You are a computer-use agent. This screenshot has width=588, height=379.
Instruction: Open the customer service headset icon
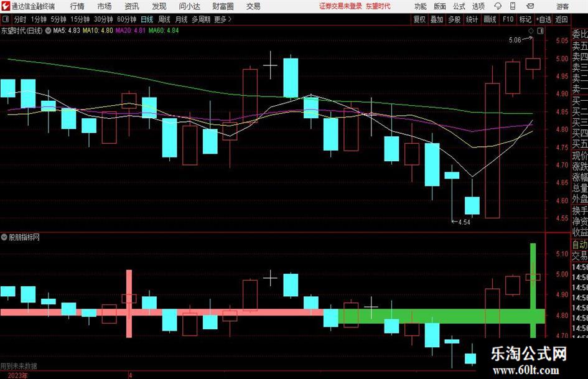pyautogui.click(x=498, y=6)
